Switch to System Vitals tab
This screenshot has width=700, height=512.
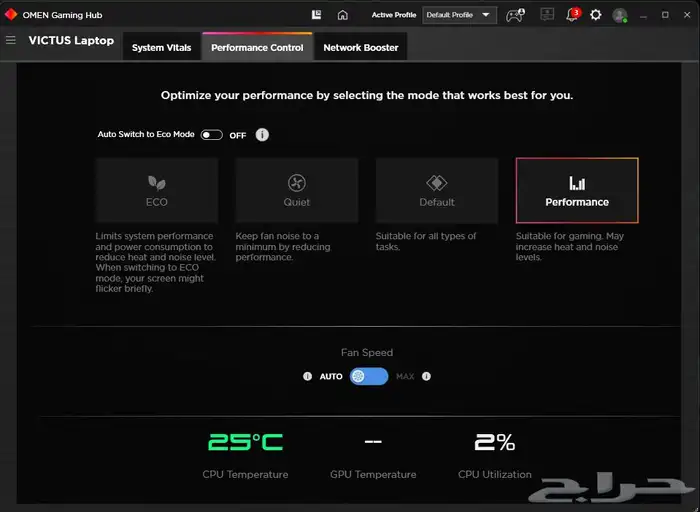162,47
